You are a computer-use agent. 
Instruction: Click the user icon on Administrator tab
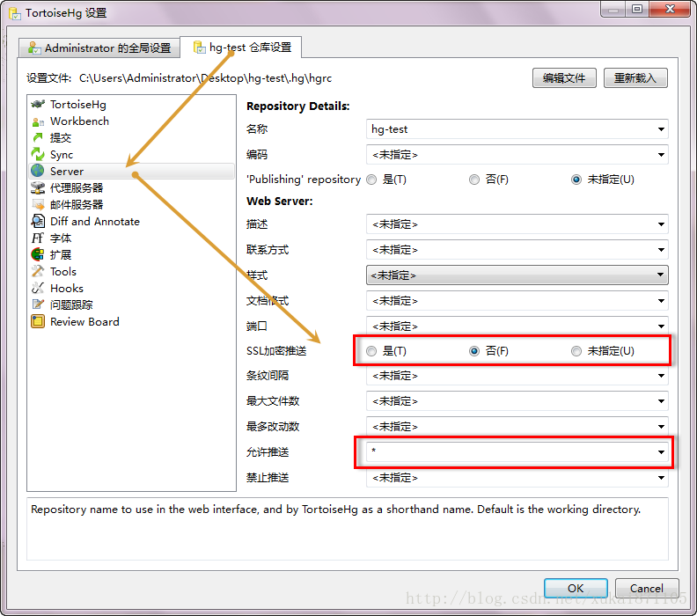33,48
